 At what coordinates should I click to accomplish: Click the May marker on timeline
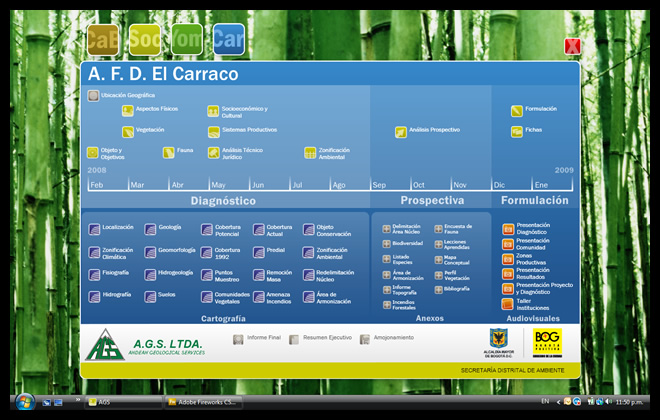point(217,185)
